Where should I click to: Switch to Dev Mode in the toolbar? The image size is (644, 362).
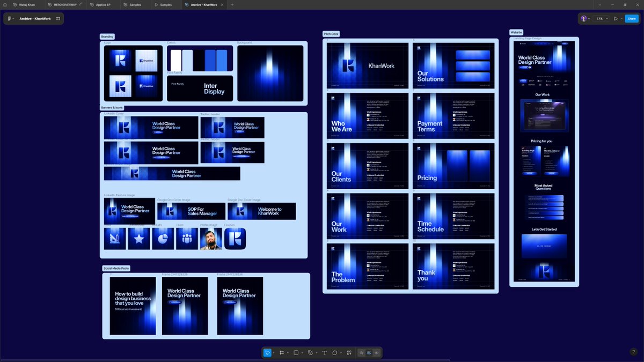[376, 353]
